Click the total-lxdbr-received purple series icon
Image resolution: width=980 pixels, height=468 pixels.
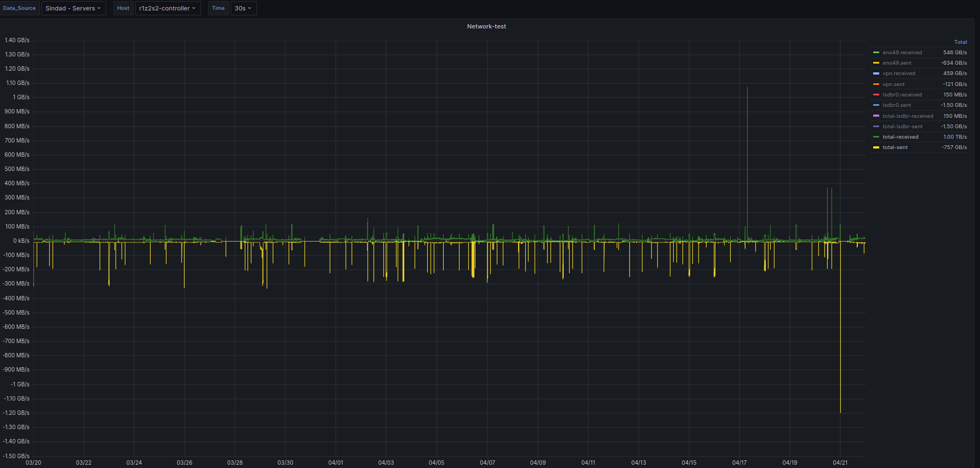pos(876,116)
